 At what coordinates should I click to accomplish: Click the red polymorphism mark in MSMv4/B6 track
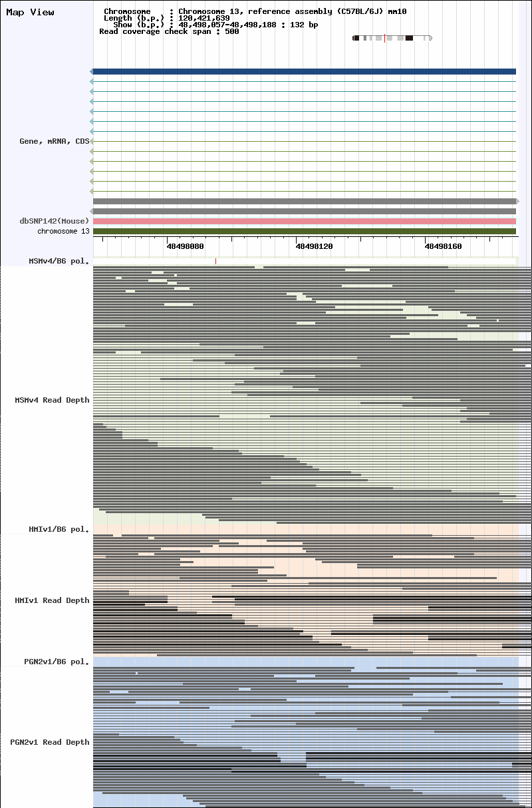click(215, 261)
